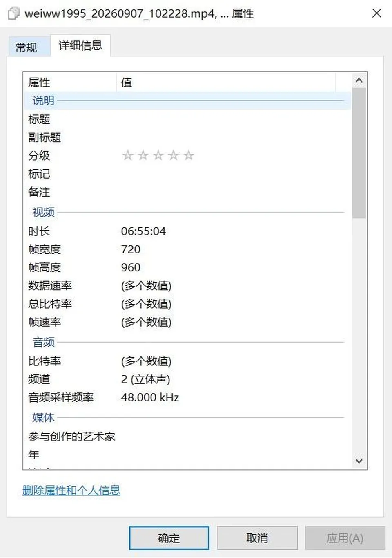Confirm with the 确定 button
This screenshot has width=392, height=558.
169,538
